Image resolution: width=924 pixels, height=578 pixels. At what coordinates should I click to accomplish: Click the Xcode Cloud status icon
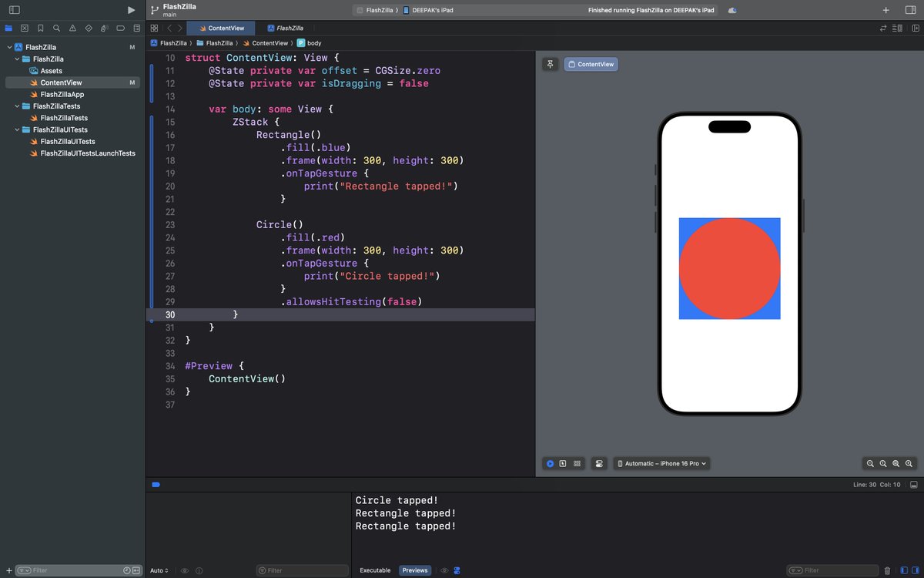[x=732, y=10]
